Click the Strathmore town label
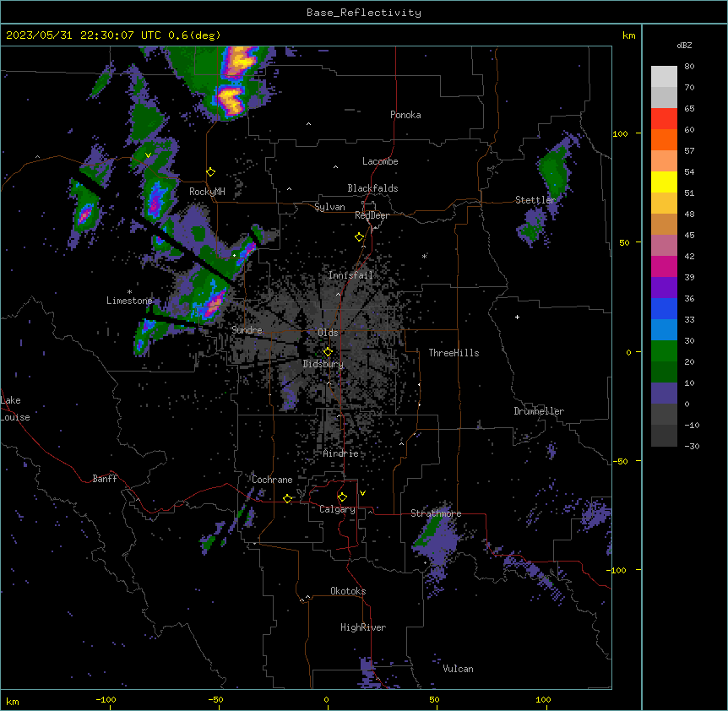Screen dimensions: 728x711 [436, 513]
